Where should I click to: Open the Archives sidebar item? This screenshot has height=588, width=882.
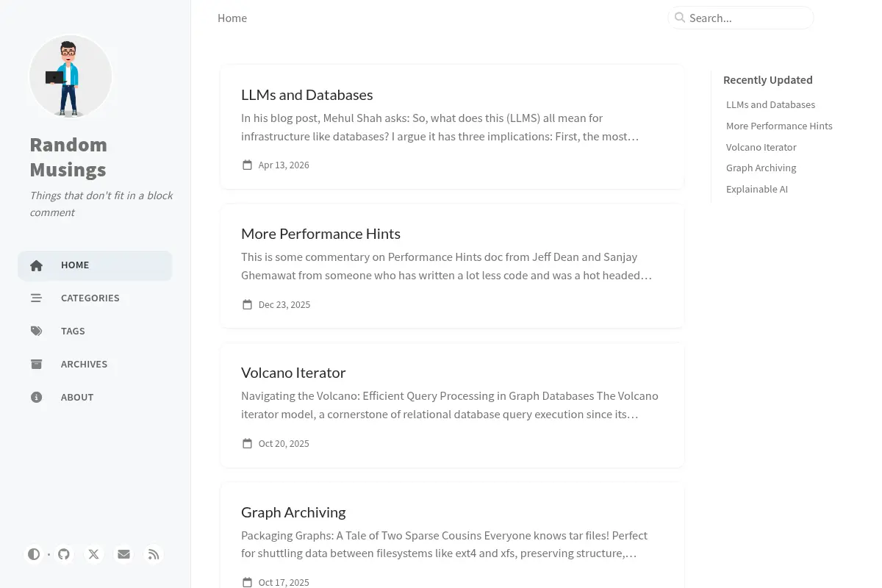tap(95, 365)
